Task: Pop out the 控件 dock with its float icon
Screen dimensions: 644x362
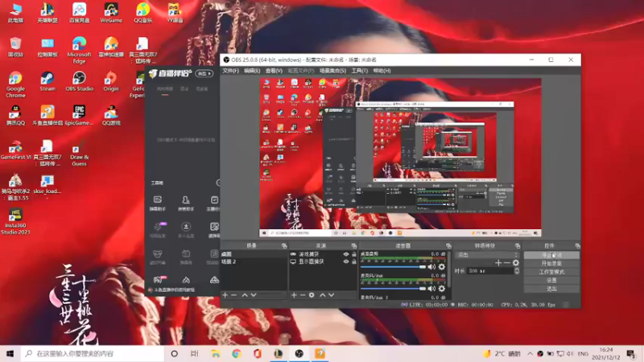Action: [577, 246]
